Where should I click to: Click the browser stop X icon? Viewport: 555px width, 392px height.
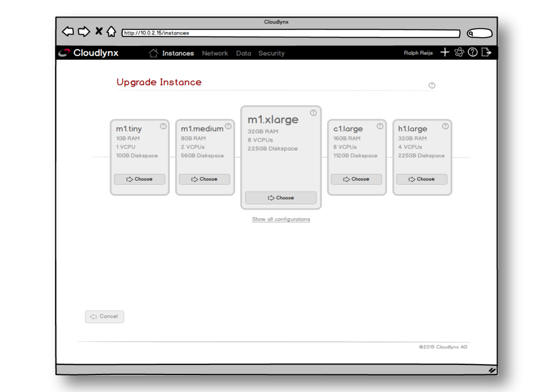pyautogui.click(x=99, y=31)
